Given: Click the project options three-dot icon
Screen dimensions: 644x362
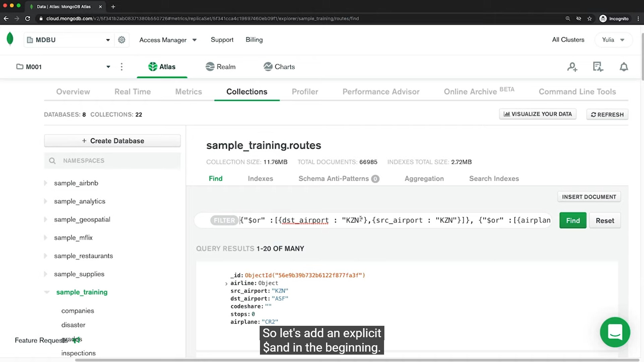Looking at the screenshot, I should click(121, 67).
